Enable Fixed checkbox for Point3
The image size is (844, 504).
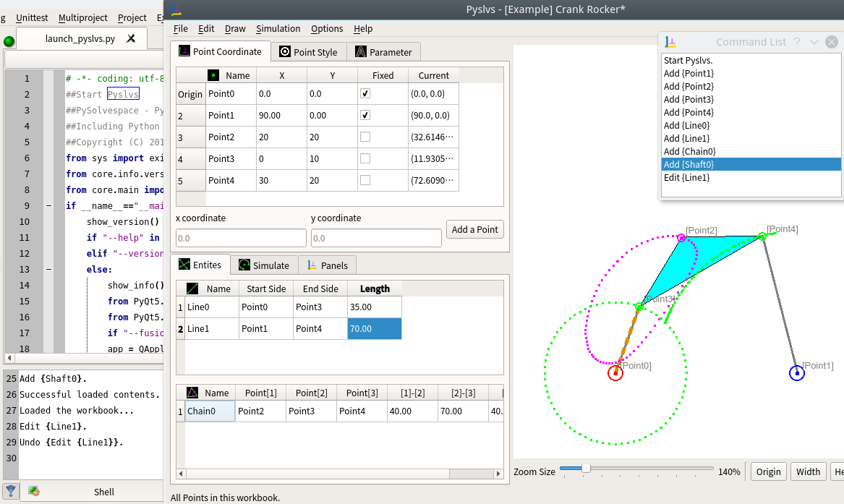365,158
